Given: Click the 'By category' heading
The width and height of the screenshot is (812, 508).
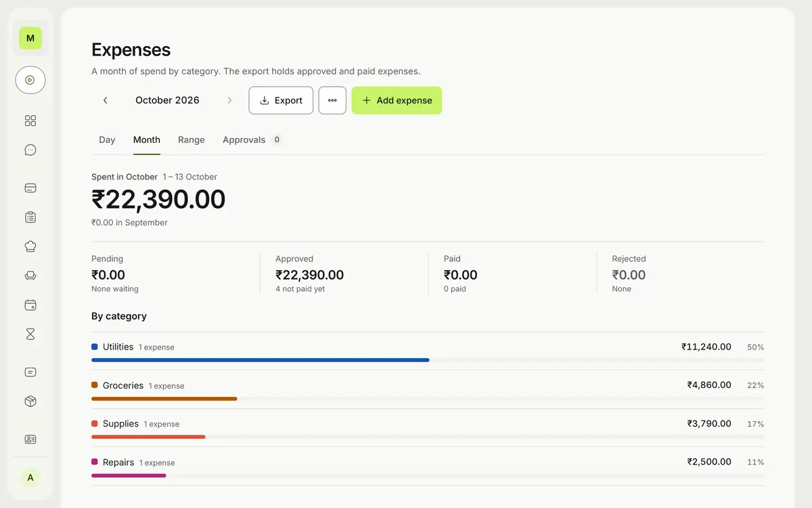Looking at the screenshot, I should tap(119, 316).
